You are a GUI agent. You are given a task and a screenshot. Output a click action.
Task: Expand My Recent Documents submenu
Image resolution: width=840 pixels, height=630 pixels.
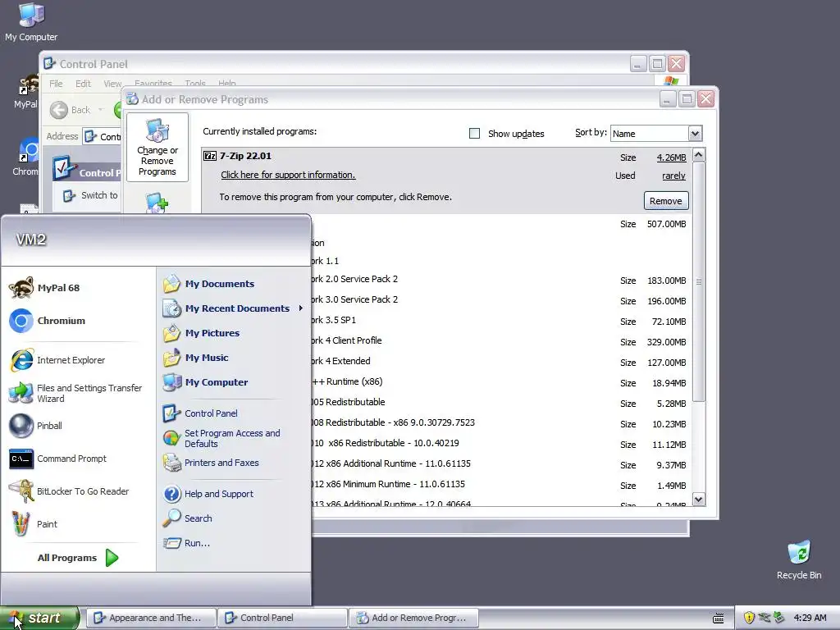tap(234, 308)
